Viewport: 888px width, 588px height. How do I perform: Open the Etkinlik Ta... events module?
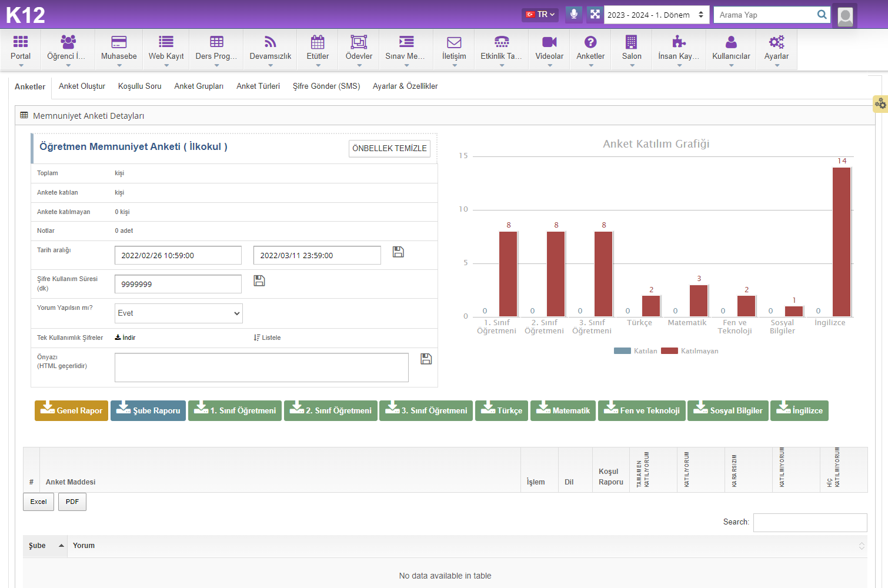coord(502,49)
